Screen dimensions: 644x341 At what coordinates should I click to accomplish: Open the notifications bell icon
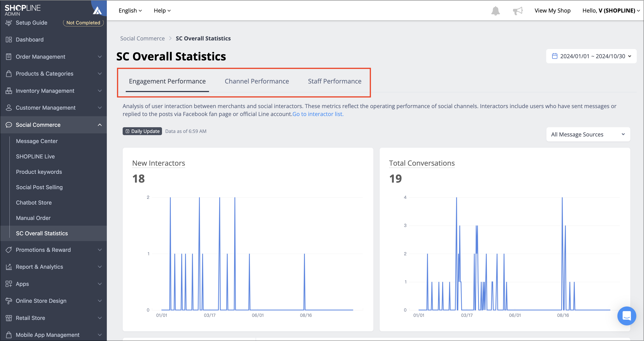495,11
